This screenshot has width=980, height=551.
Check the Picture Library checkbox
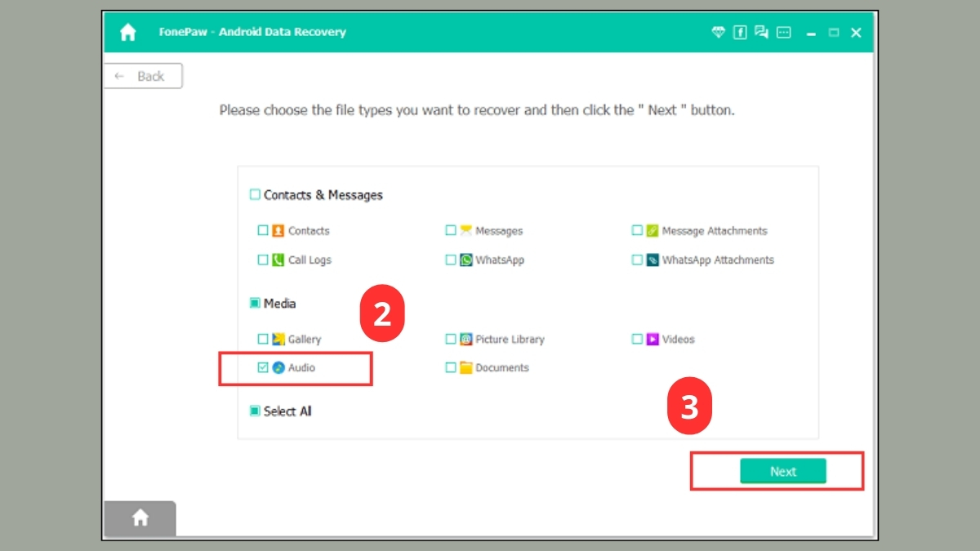451,340
